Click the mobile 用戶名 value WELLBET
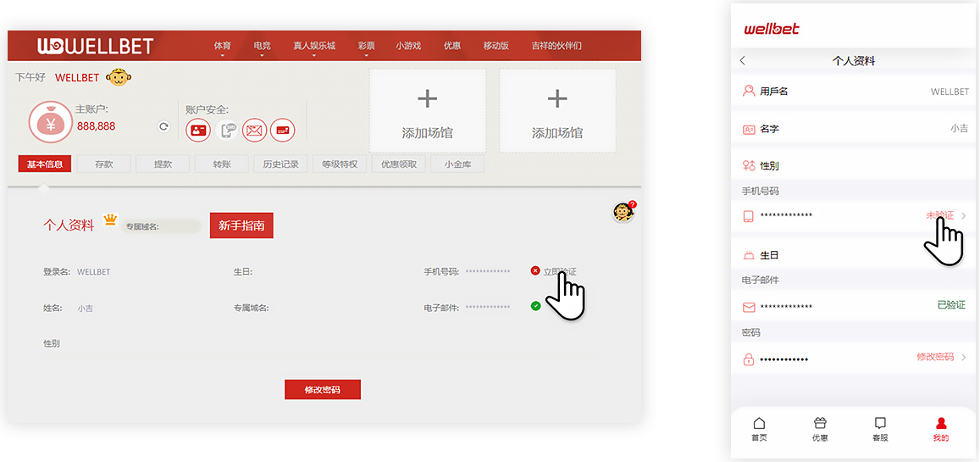The image size is (980, 462). click(950, 92)
